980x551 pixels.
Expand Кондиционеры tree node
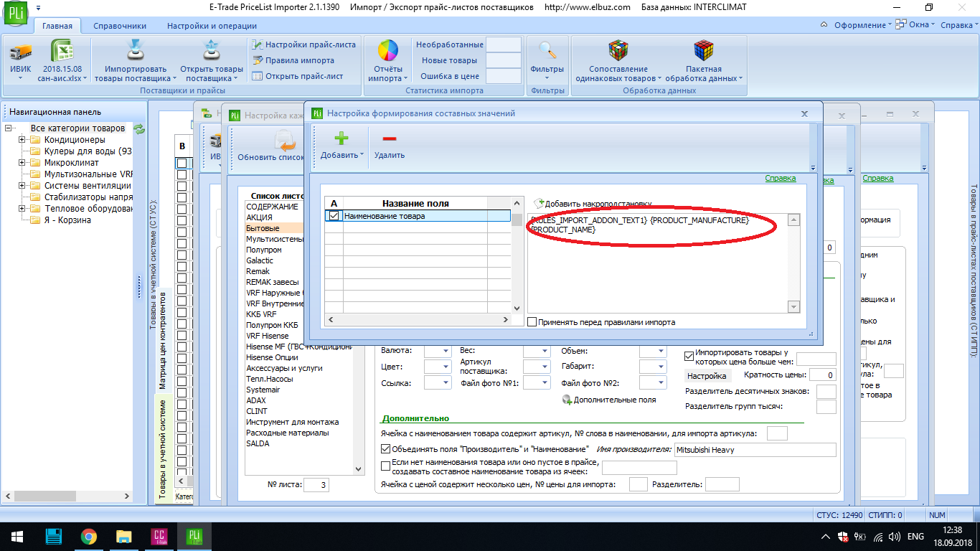coord(22,140)
